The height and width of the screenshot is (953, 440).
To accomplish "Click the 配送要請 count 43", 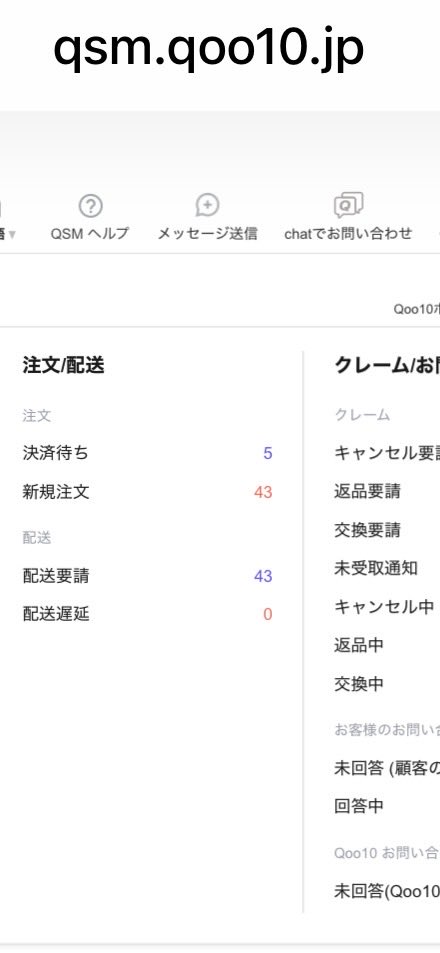I will pos(263,576).
